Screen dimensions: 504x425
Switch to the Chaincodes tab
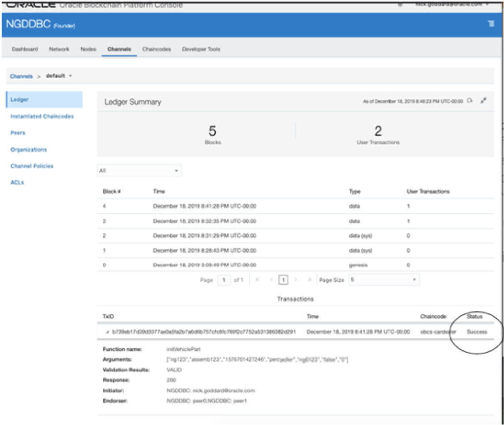pyautogui.click(x=157, y=49)
